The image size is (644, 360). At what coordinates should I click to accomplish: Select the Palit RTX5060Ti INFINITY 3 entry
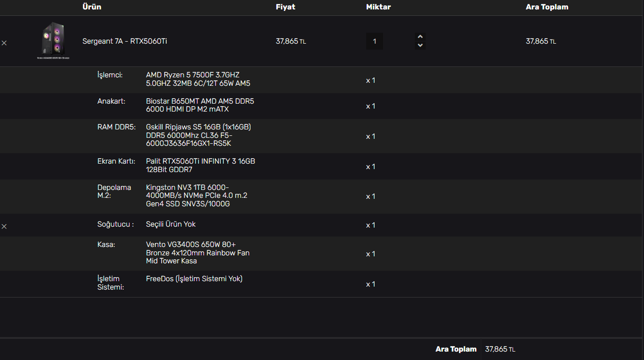(200, 166)
